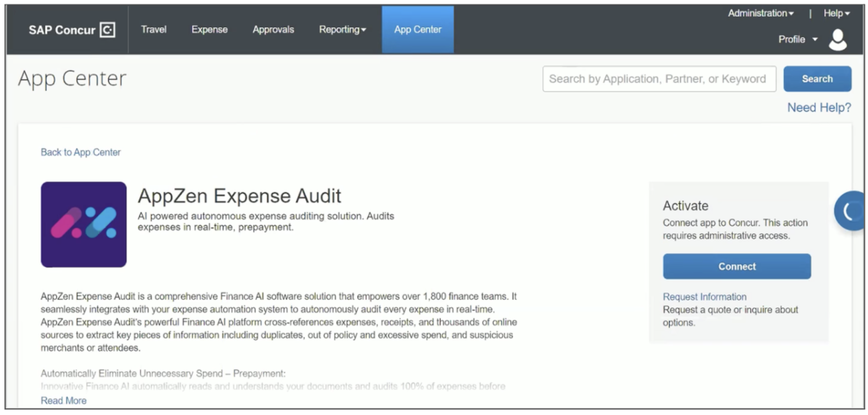
Task: Click the Activate heading text
Action: pos(686,206)
